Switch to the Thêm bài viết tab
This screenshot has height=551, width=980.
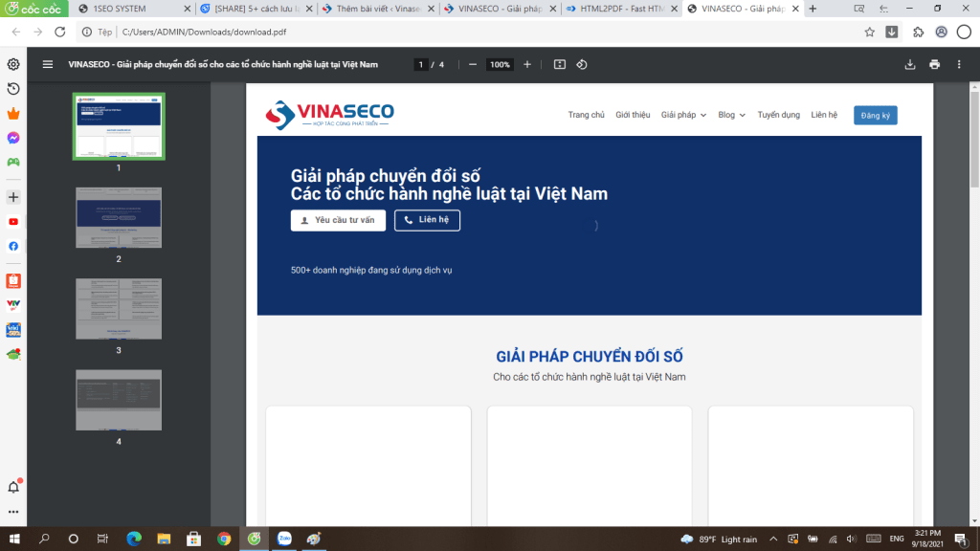(376, 9)
